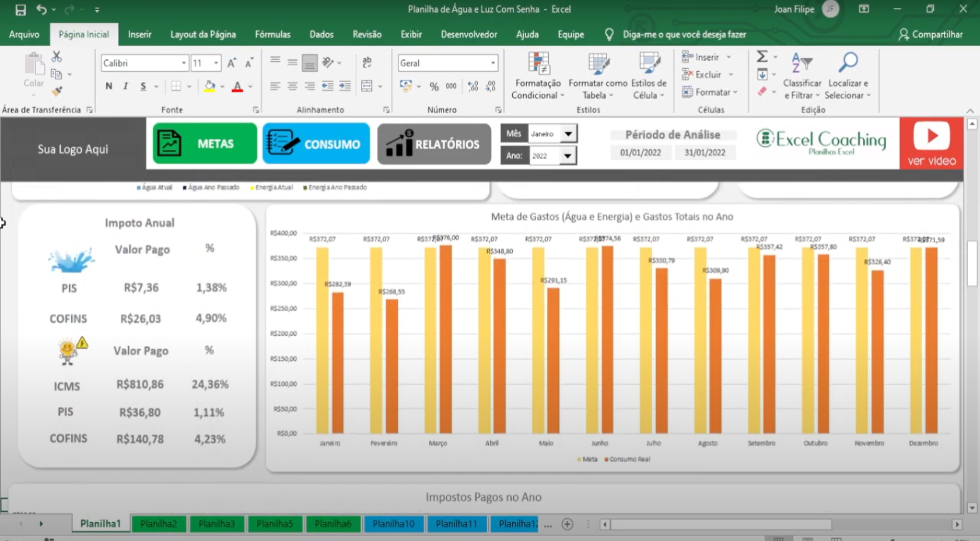Switch to the Fórmulas tab
Viewport: 980px width, 541px height.
point(272,34)
